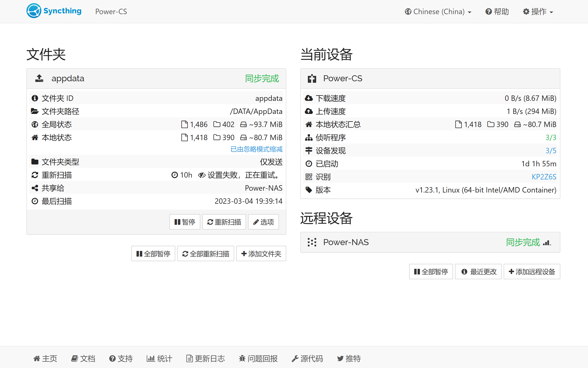
Task: Open 文档 documentation in footer
Action: coord(83,358)
